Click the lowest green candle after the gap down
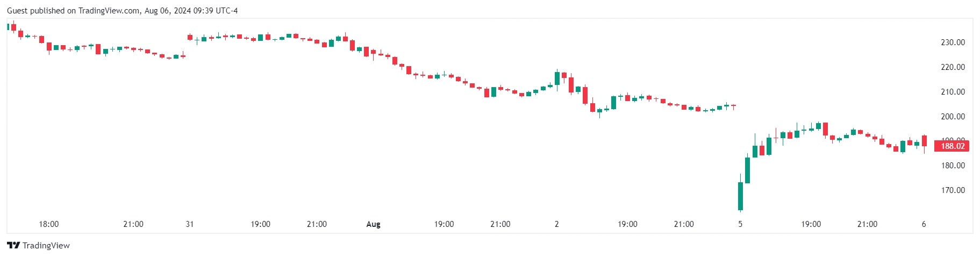The image size is (980, 257). coord(740,196)
